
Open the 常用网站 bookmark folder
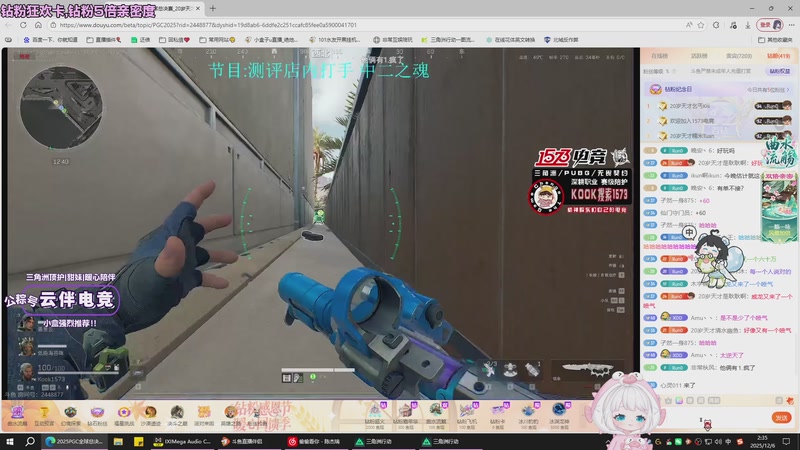tap(217, 40)
